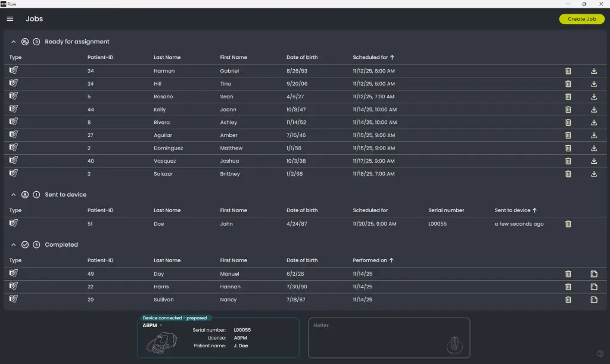This screenshot has width=610, height=364.
Task: Delete Sean Rosario's scheduled job
Action: pyautogui.click(x=568, y=97)
